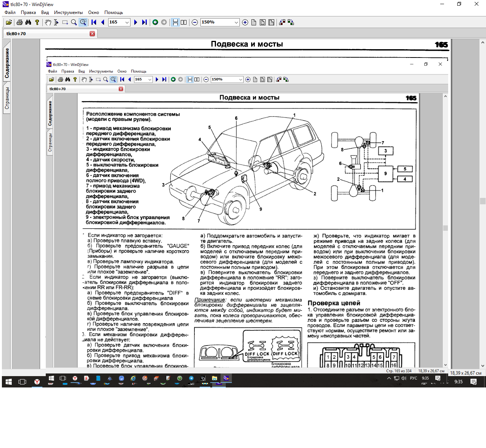Open the Вид menu in the top menu bar
Viewport: 486px width, 448px height.
click(45, 12)
